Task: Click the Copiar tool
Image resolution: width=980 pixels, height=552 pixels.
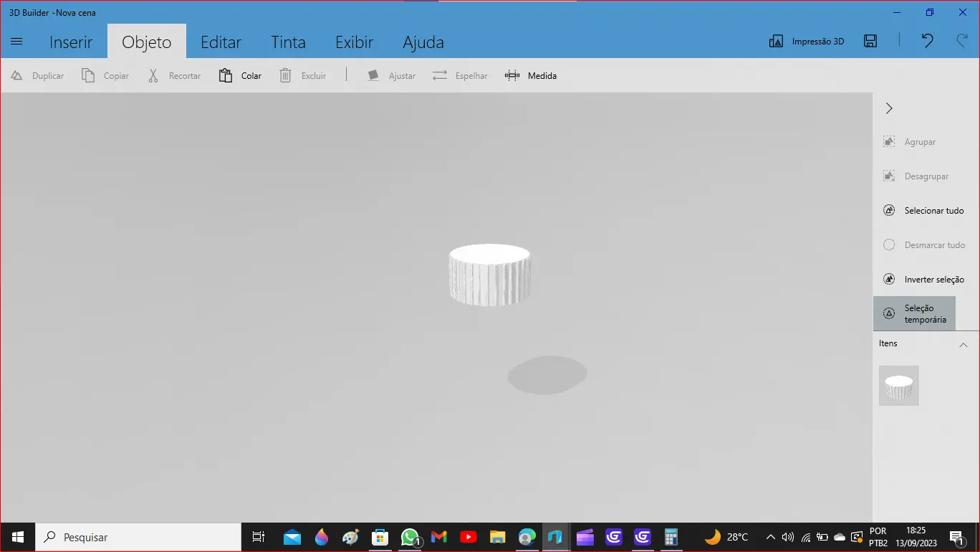Action: pos(105,75)
